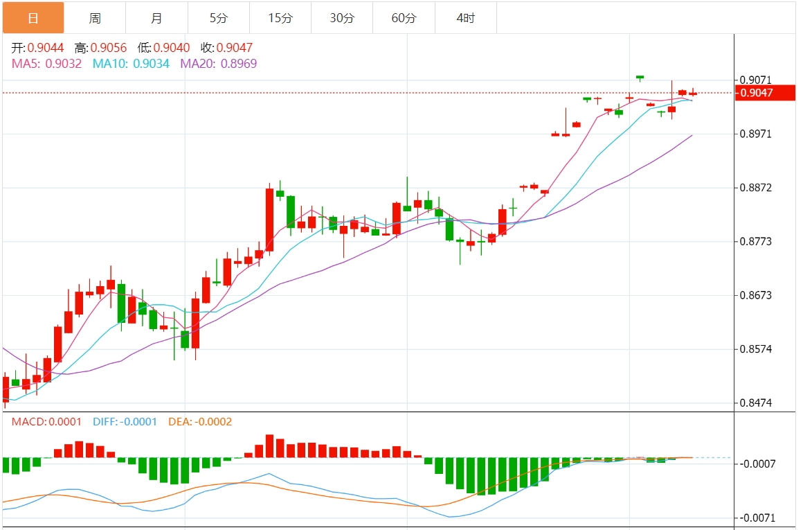
Task: Click the 0.8773 price axis label
Action: point(755,241)
